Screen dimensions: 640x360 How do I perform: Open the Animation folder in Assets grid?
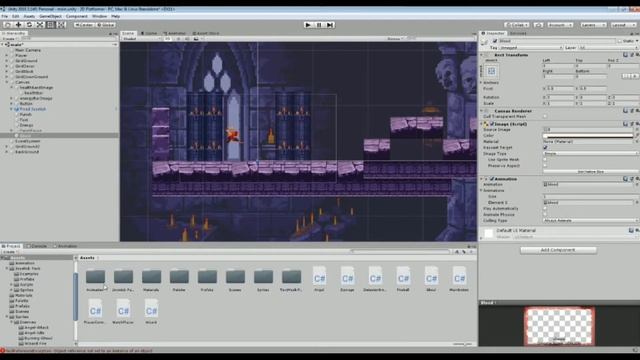[x=95, y=280]
